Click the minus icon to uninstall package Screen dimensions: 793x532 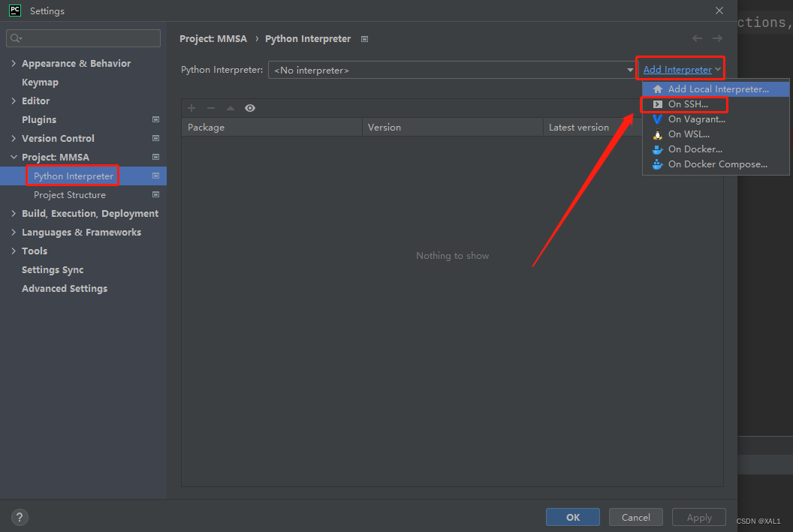tap(211, 108)
